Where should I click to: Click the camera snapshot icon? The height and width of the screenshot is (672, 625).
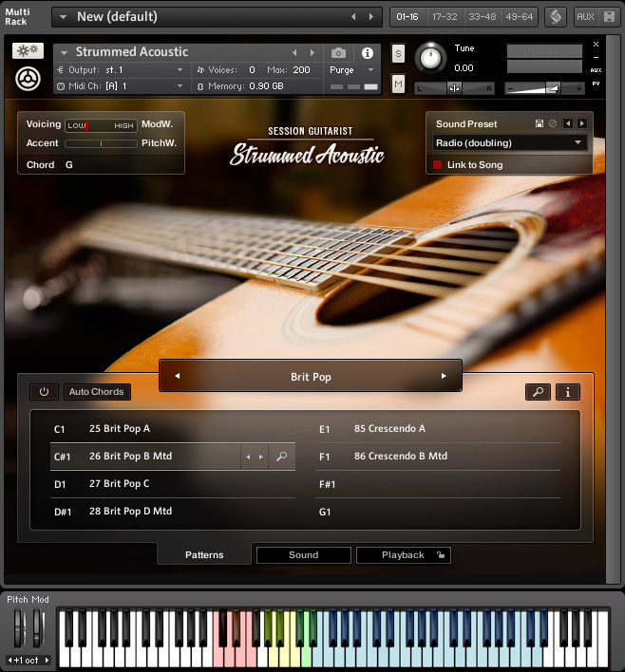[338, 53]
